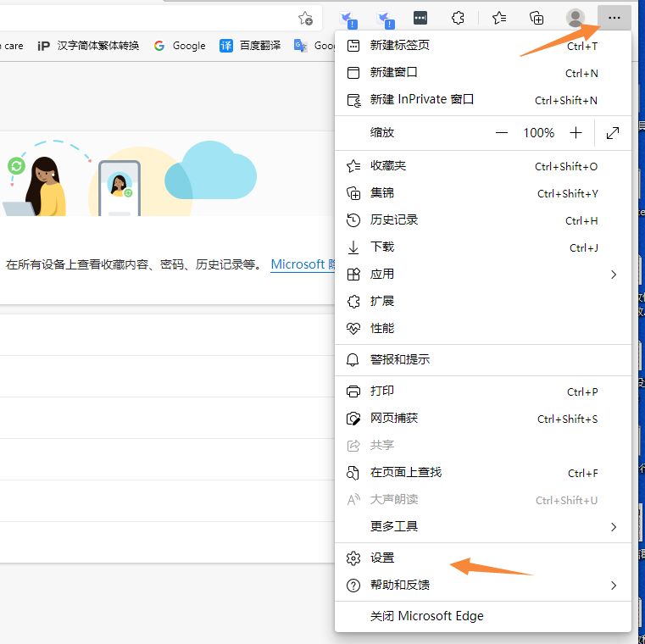The image size is (645, 644).
Task: Select 网页捕获 menu item
Action: click(483, 419)
